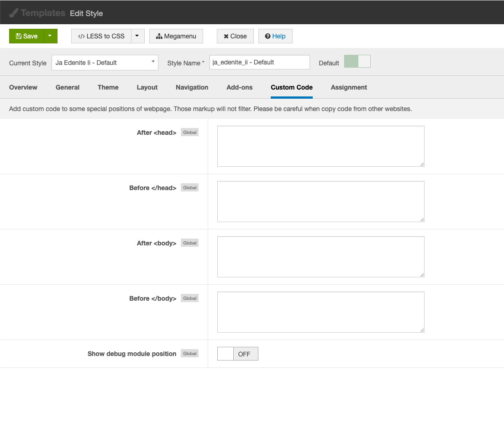Screen dimensions: 504x430
Task: Click the Templates paintbrush icon in header
Action: click(x=14, y=13)
